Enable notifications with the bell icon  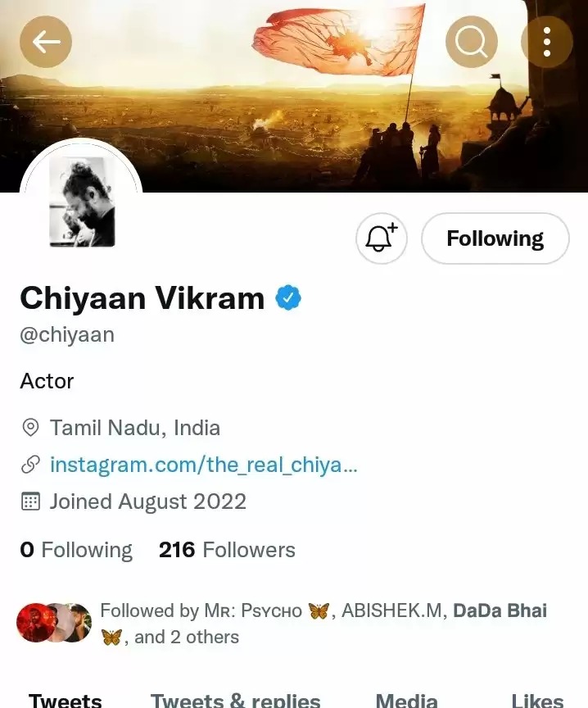[x=382, y=238]
